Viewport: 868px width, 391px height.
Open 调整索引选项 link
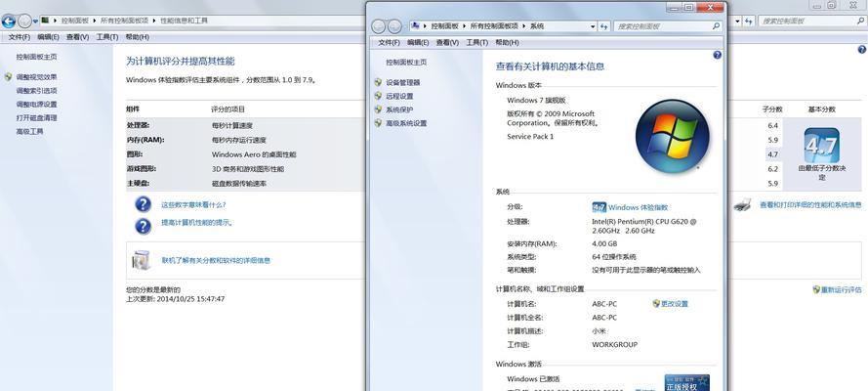point(36,90)
